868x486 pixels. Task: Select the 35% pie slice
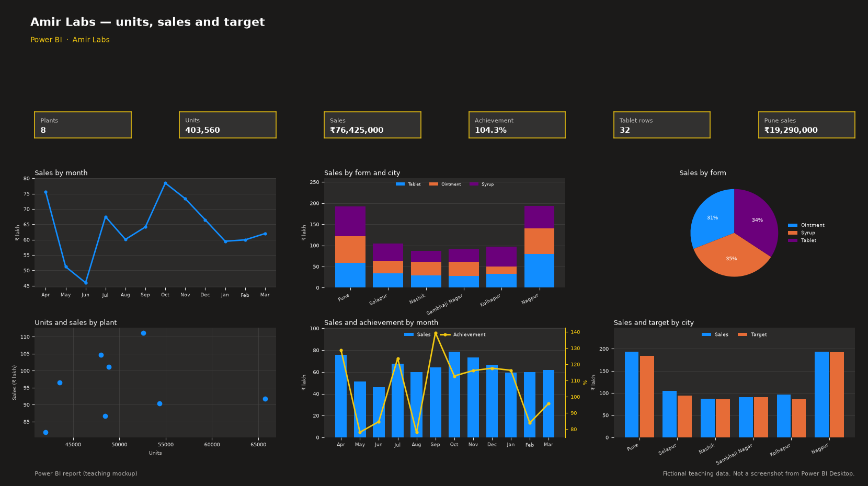(732, 258)
